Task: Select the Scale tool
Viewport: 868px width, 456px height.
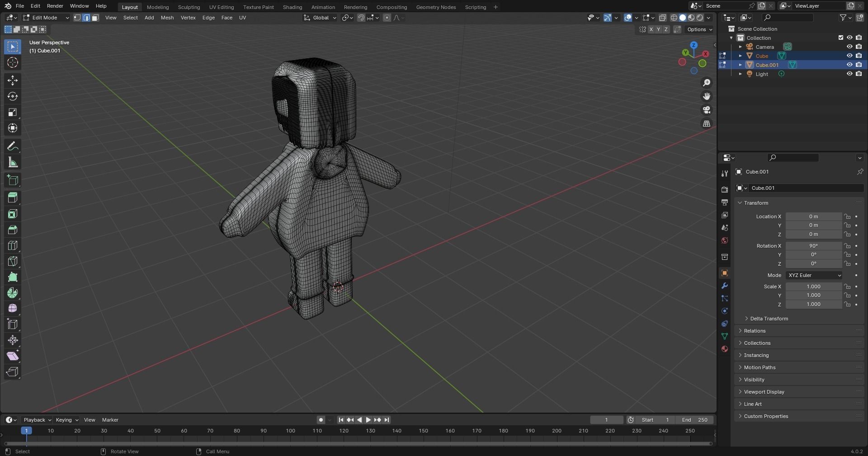Action: 13,112
